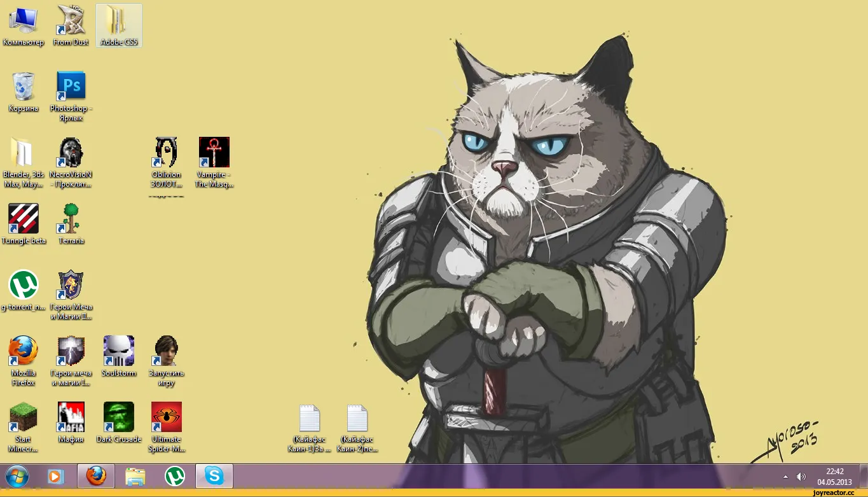Select the Vampire - The Masq... shortcut

click(x=214, y=163)
